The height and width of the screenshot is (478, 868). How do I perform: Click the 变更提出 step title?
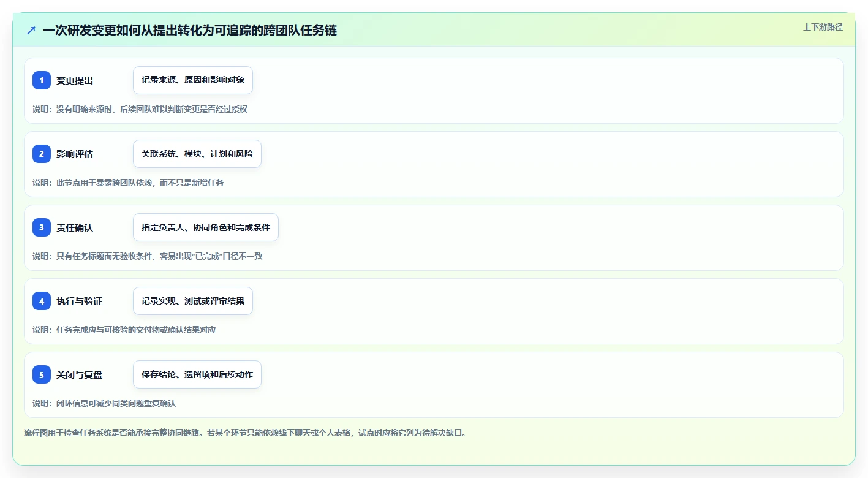point(75,80)
